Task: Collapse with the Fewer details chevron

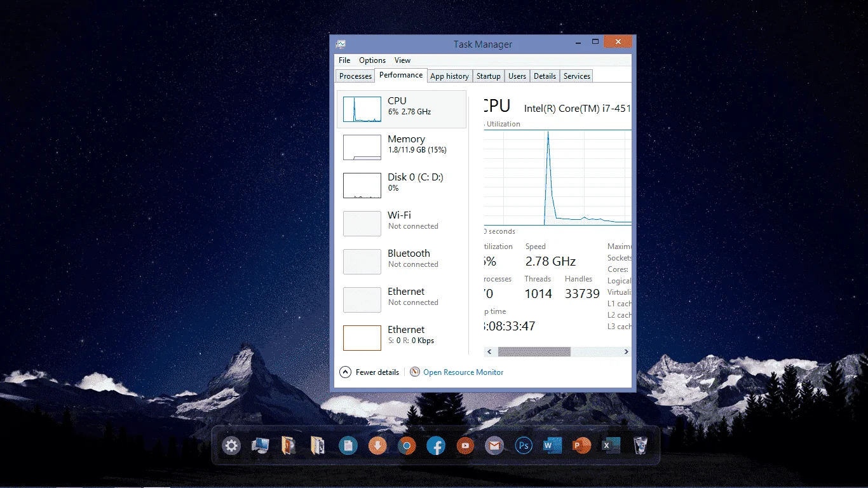Action: click(345, 372)
